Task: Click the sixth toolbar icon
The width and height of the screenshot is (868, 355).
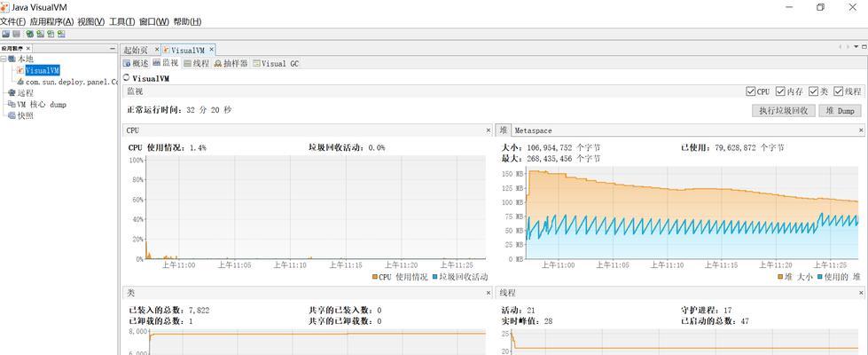Action: coord(61,34)
